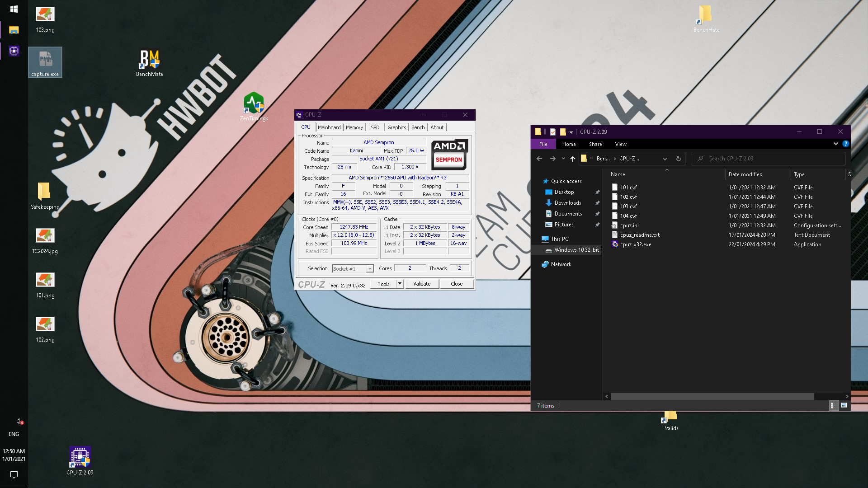This screenshot has height=488, width=868.
Task: Open the BenchHate folder shortcut
Action: (706, 19)
